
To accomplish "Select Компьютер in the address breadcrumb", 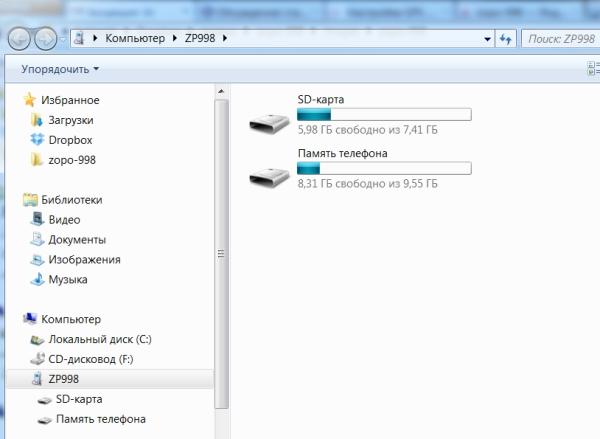I will point(135,38).
